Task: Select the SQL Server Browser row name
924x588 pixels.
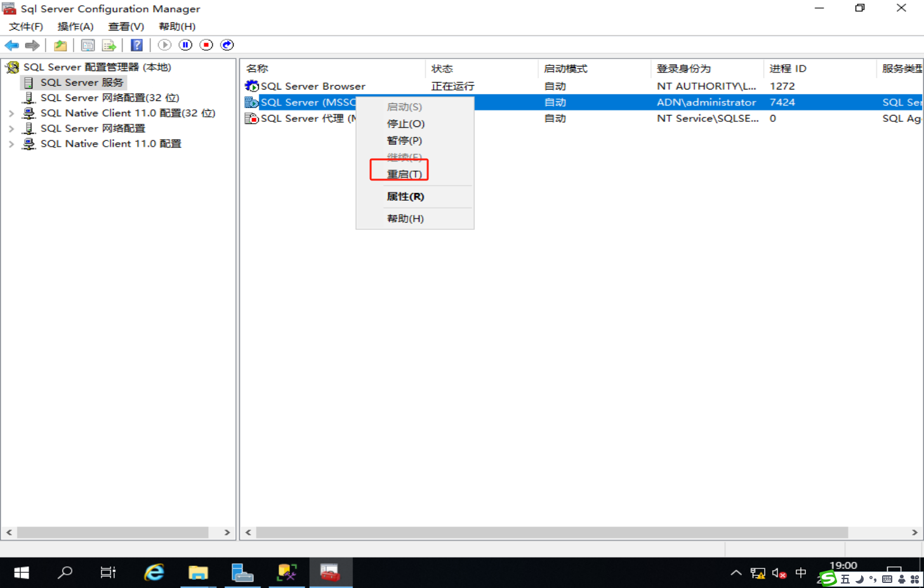Action: coord(313,86)
